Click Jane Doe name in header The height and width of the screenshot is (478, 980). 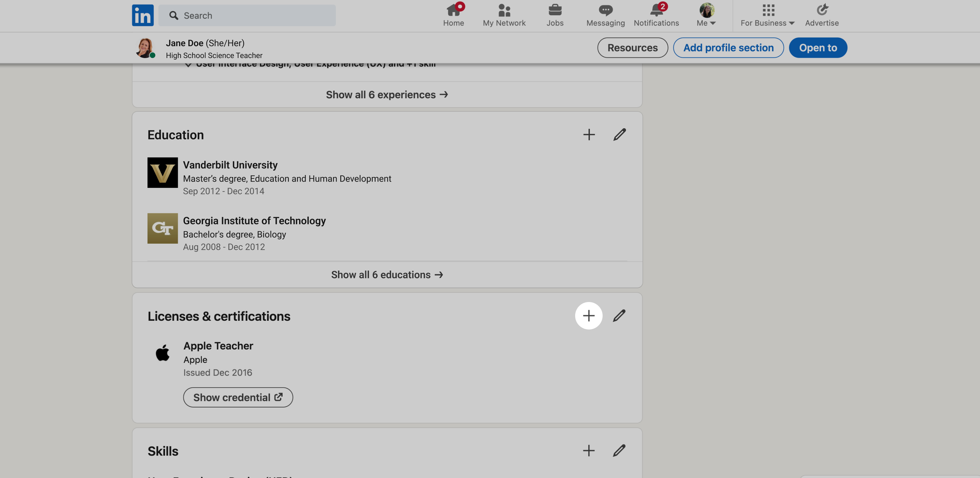184,43
